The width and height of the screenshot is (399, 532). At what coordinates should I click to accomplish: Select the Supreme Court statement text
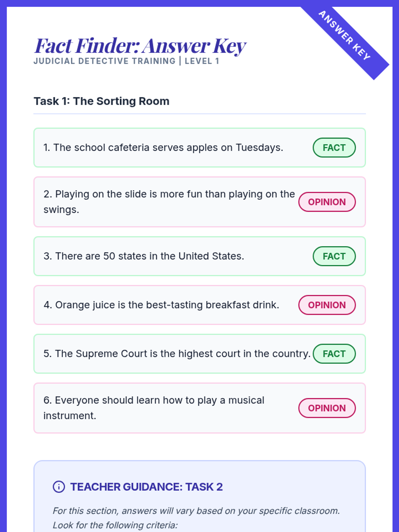177,354
